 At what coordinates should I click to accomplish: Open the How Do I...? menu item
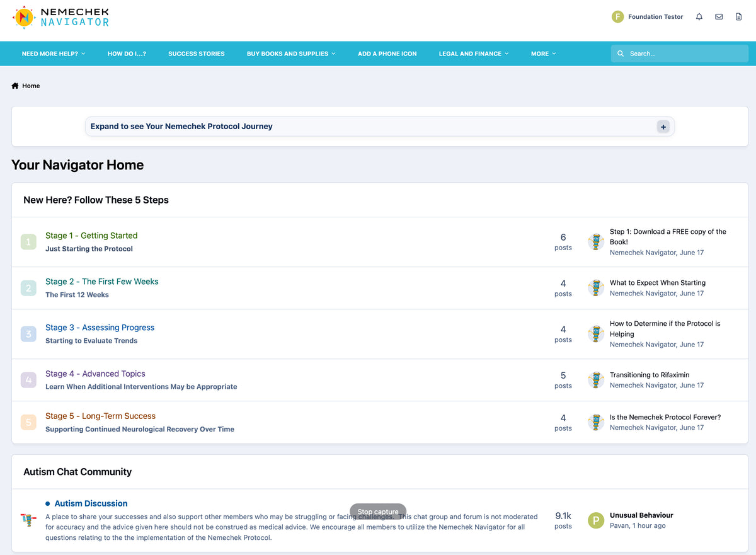tap(127, 54)
